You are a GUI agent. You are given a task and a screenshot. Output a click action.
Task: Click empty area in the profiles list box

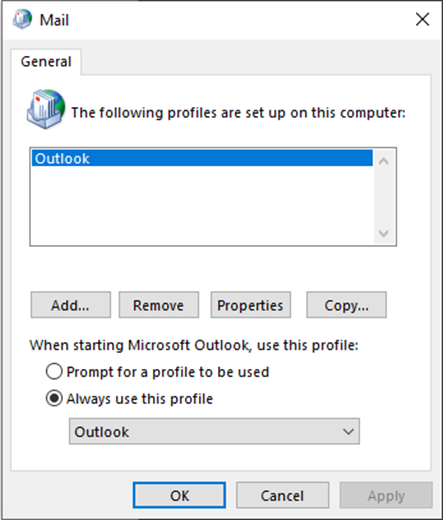(202, 205)
